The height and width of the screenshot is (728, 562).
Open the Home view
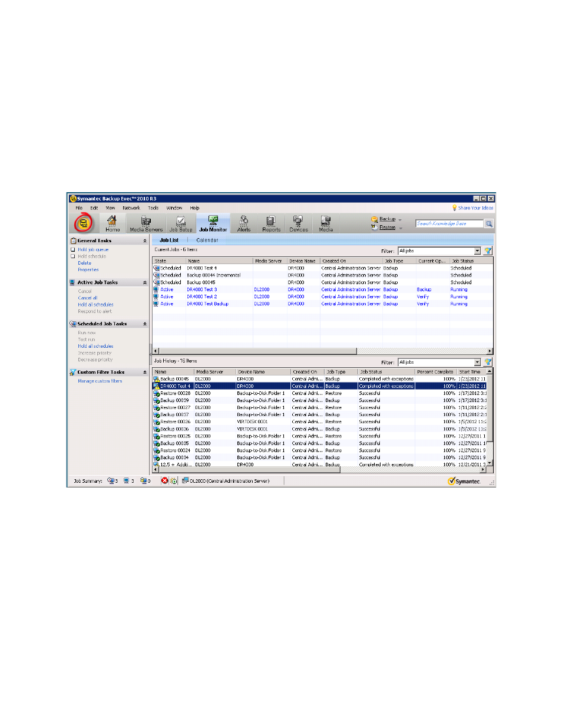pyautogui.click(x=112, y=223)
